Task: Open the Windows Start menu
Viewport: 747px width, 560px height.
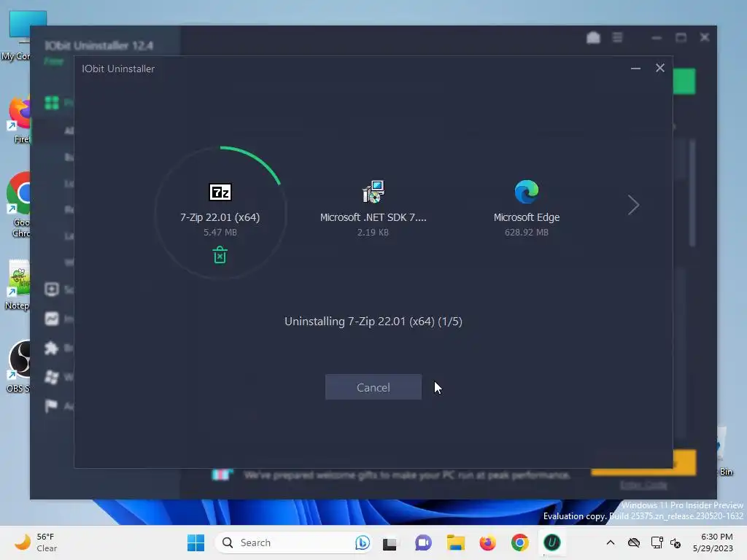Action: pyautogui.click(x=196, y=542)
